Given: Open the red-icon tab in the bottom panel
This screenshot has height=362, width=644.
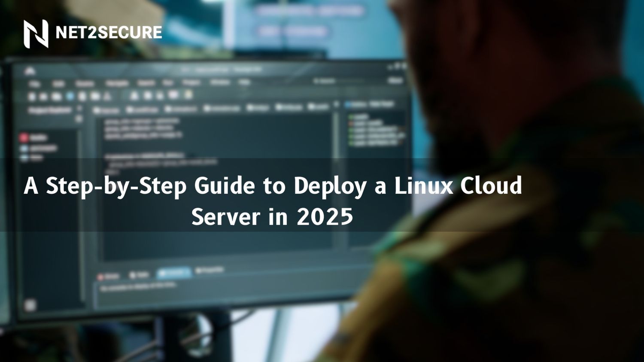Looking at the screenshot, I should click(109, 277).
